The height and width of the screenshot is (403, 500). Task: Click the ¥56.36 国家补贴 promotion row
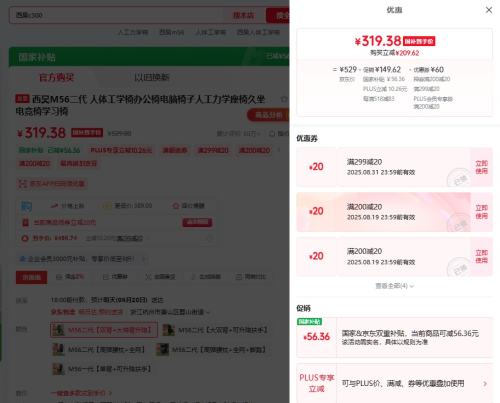point(394,337)
